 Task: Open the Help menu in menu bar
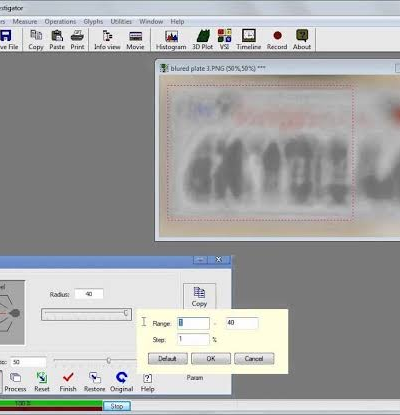tap(177, 22)
